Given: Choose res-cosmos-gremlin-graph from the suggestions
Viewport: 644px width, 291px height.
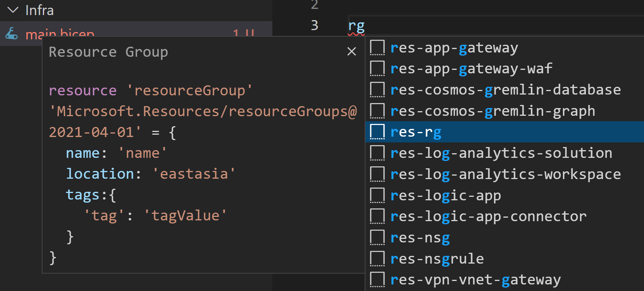Looking at the screenshot, I should pyautogui.click(x=493, y=111).
